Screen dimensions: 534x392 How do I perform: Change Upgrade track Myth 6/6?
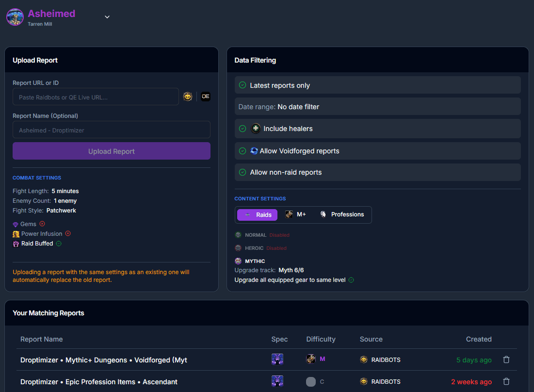(x=291, y=270)
